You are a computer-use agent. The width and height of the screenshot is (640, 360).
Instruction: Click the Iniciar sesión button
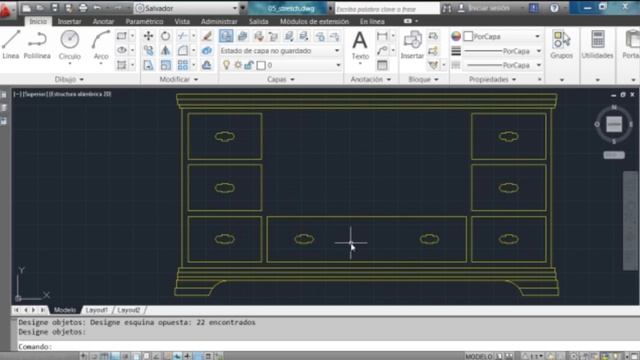(x=484, y=8)
